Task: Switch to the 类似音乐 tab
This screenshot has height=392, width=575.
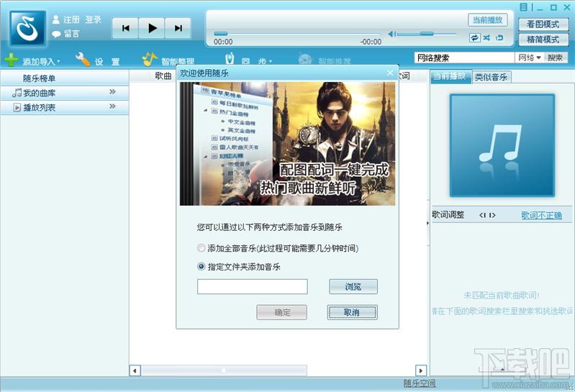Action: click(x=491, y=77)
